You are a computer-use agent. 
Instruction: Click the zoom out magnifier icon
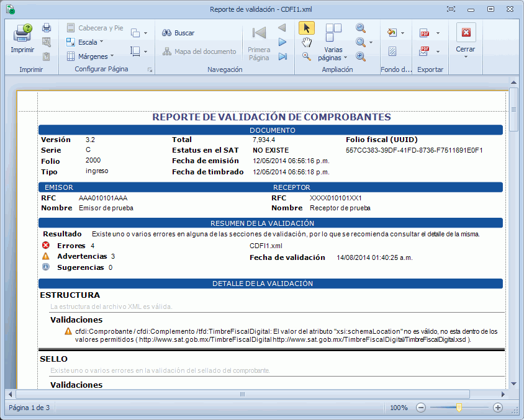pos(361,28)
